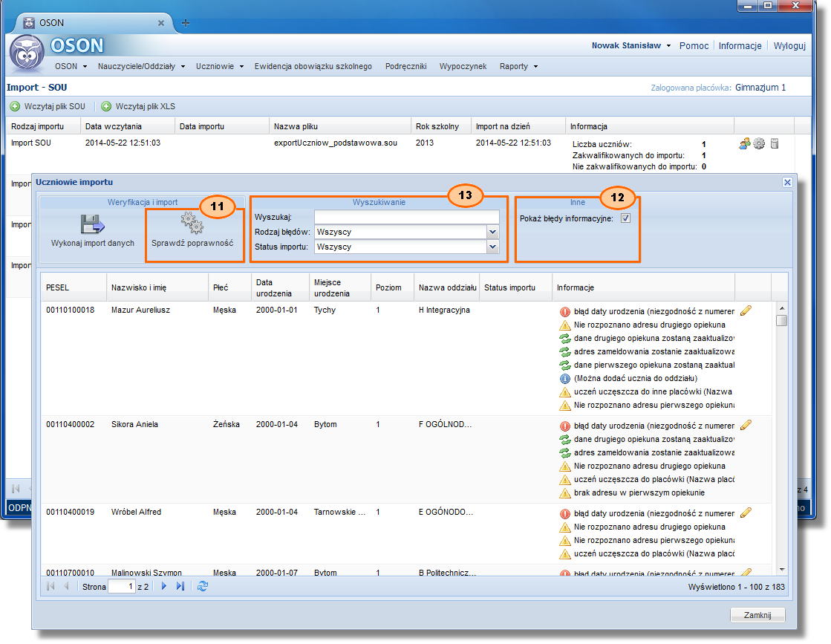The image size is (831, 644).
Task: Go to next page in Uczniowie importu
Action: click(x=164, y=586)
